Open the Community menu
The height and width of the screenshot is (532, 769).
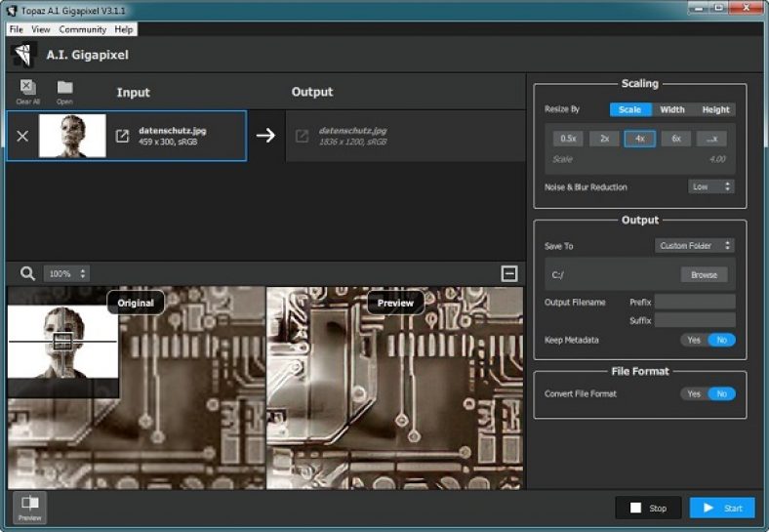(x=82, y=29)
